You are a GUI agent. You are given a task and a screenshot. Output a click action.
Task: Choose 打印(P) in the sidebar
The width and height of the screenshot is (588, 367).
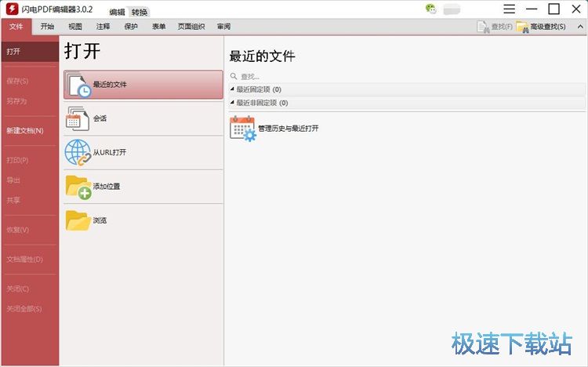tap(17, 160)
